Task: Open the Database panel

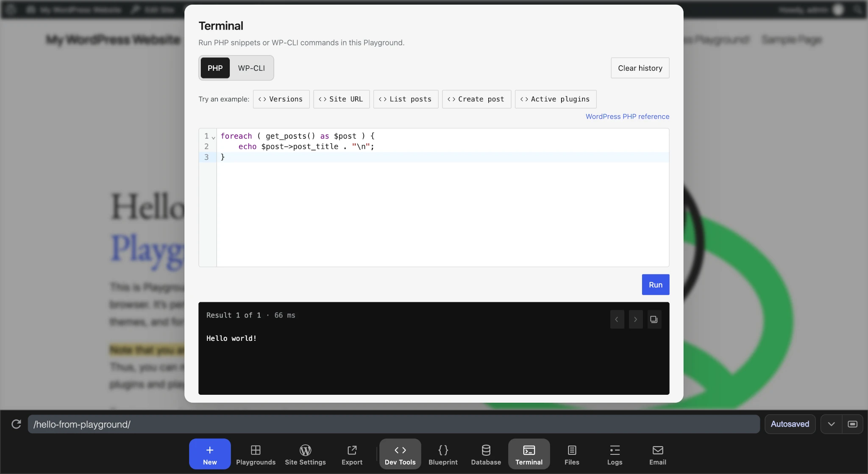Action: 486,454
